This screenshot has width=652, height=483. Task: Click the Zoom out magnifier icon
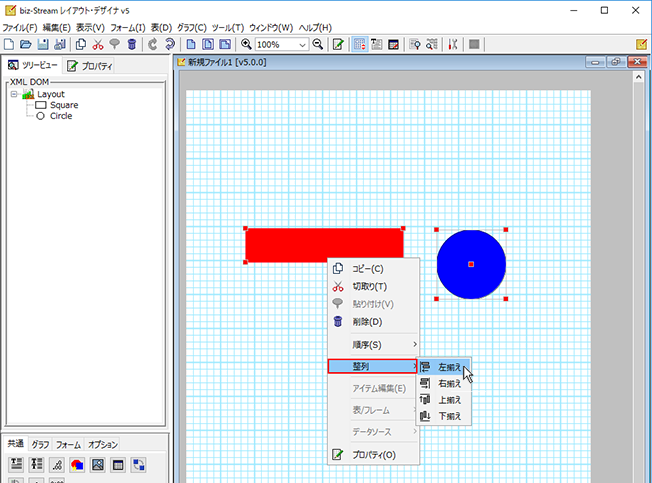coord(318,45)
